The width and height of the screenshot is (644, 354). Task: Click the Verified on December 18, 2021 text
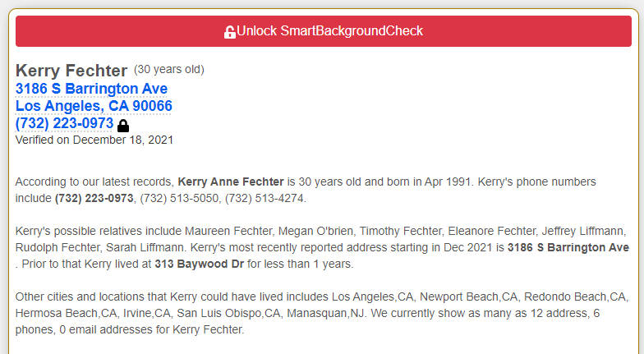pyautogui.click(x=94, y=140)
